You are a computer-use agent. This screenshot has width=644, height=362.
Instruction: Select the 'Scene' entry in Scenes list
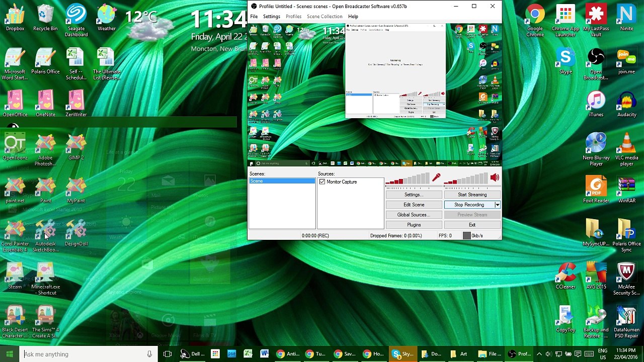click(x=282, y=181)
